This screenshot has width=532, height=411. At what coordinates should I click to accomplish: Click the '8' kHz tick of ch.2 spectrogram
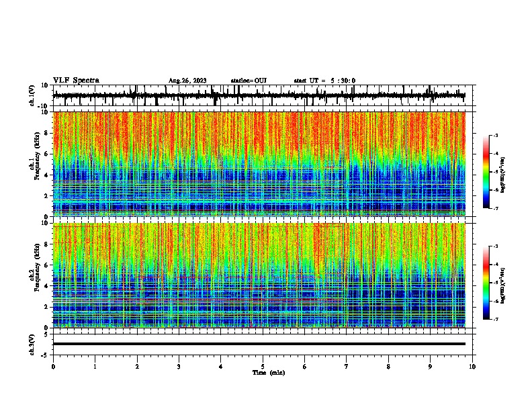pyautogui.click(x=47, y=244)
